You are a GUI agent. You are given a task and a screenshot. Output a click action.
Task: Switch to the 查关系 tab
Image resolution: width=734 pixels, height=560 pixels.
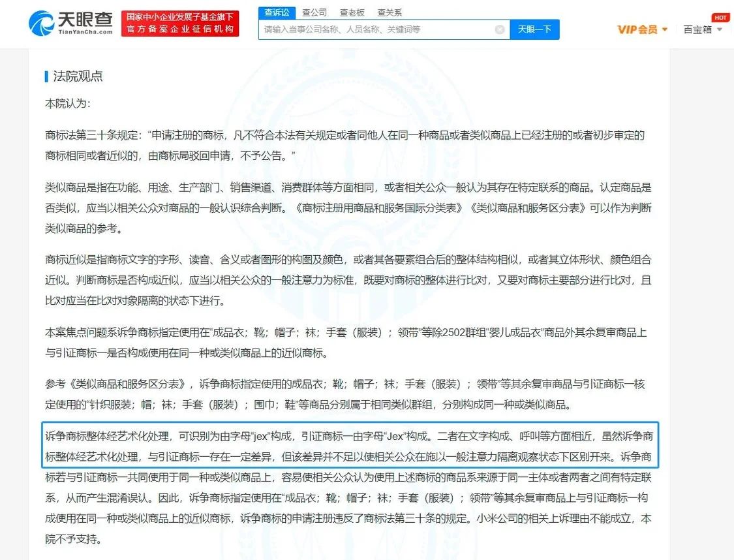click(390, 12)
